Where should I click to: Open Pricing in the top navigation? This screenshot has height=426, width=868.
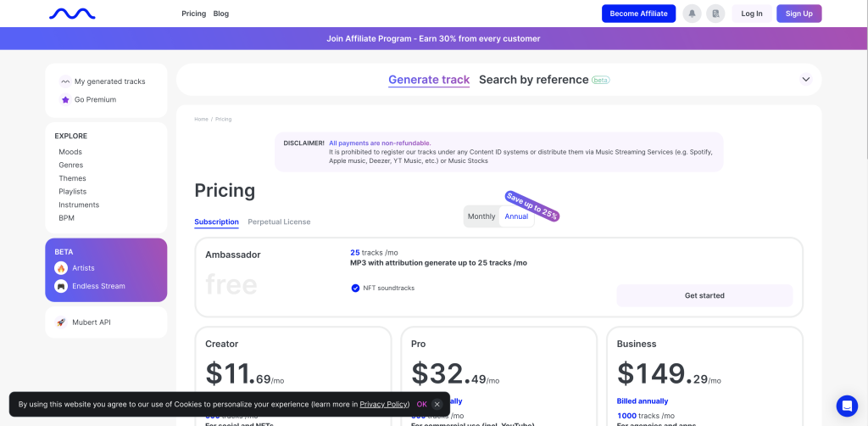click(194, 14)
